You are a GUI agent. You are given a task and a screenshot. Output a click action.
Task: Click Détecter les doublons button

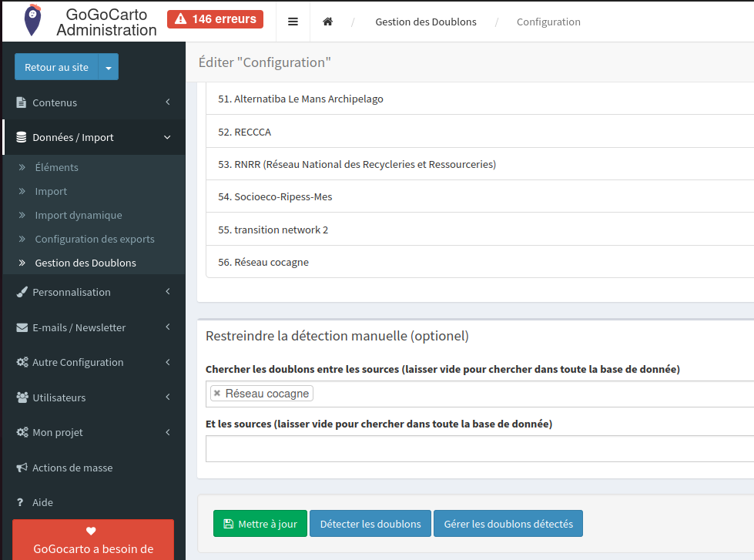pyautogui.click(x=370, y=524)
